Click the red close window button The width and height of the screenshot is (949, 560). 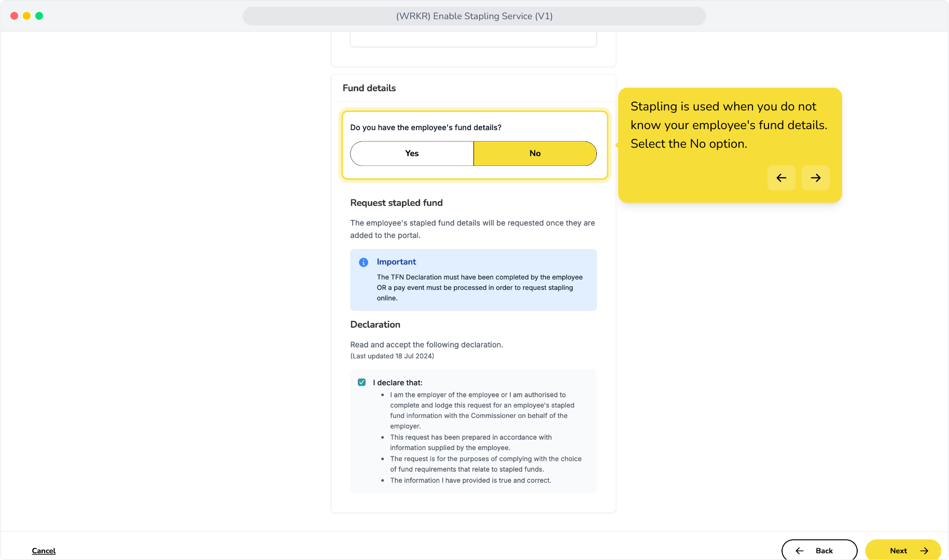coord(15,16)
